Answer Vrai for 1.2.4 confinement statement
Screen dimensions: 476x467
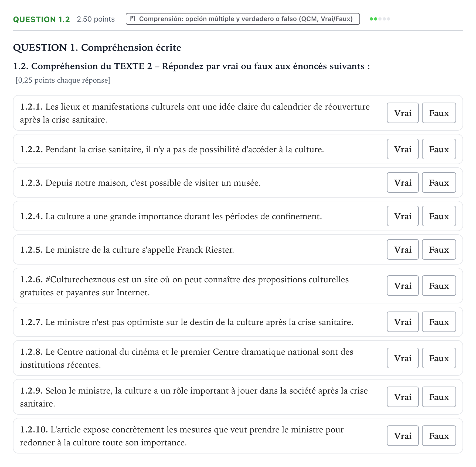point(403,216)
